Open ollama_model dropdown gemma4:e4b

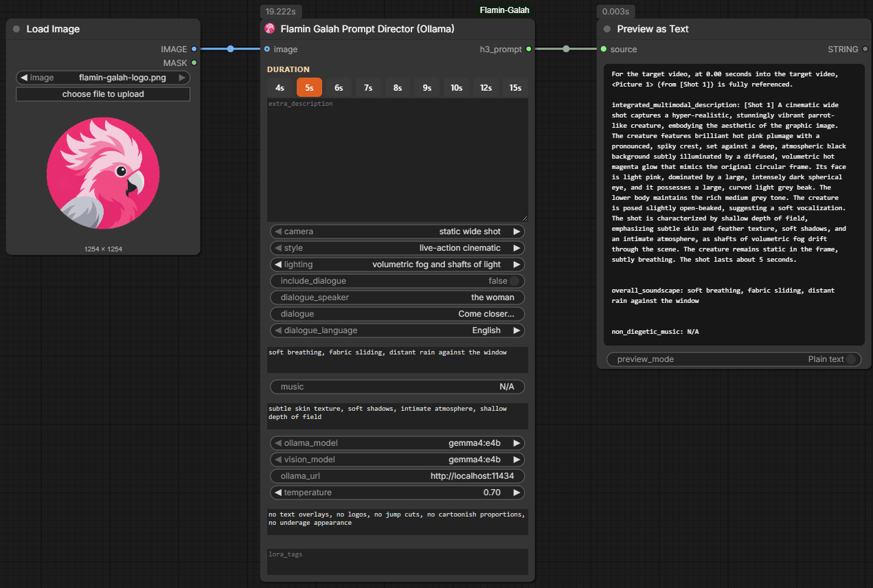398,443
